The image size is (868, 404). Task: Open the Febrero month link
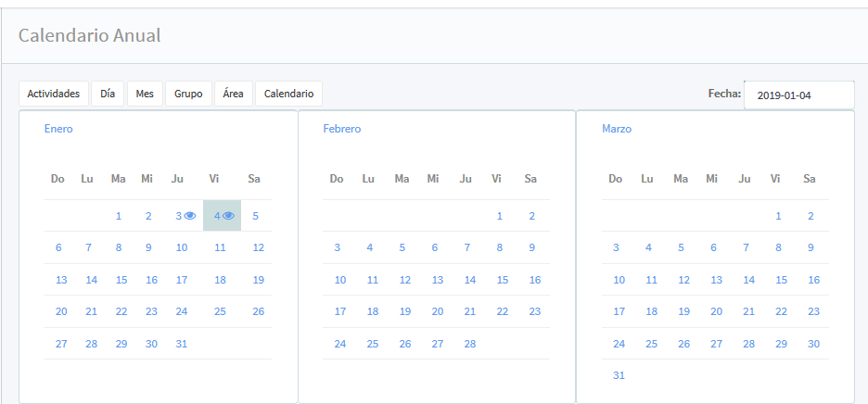tap(341, 129)
